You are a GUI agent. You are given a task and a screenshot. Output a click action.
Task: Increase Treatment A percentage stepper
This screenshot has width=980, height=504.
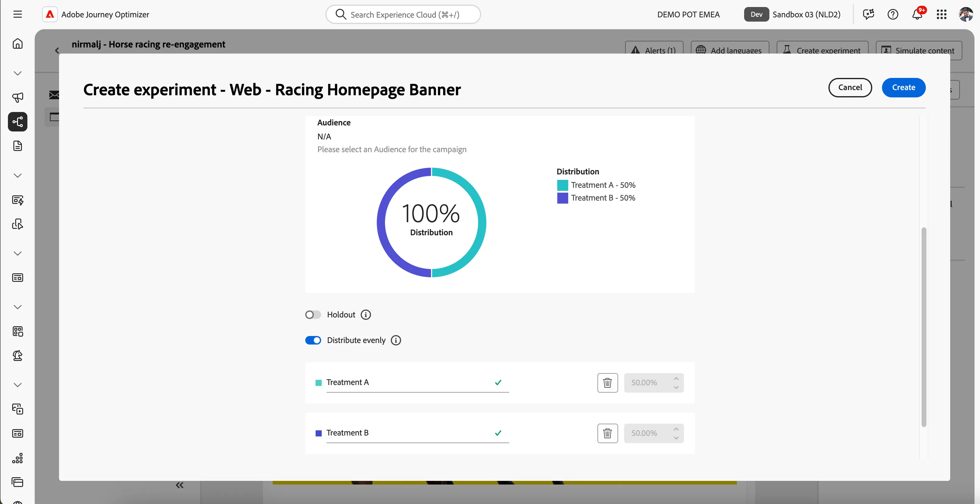(676, 379)
